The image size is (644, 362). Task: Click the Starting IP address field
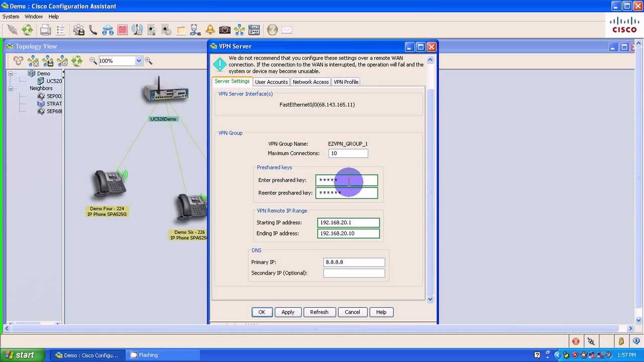349,223
